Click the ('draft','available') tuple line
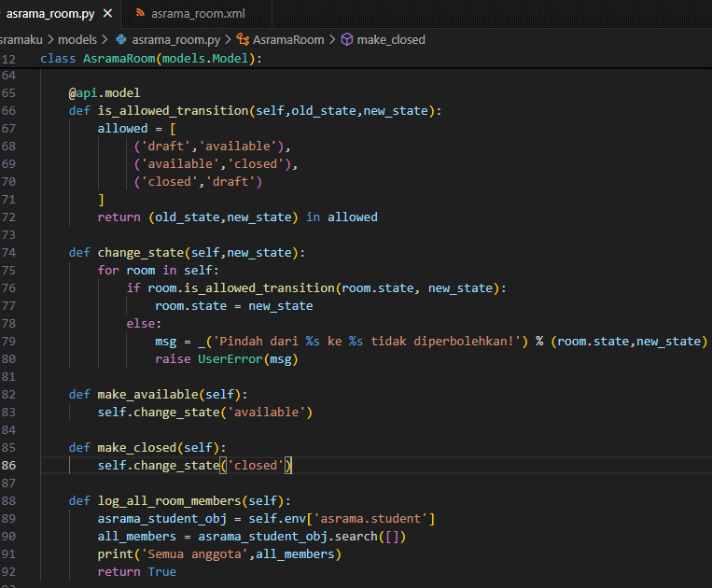This screenshot has height=588, width=712. 212,147
